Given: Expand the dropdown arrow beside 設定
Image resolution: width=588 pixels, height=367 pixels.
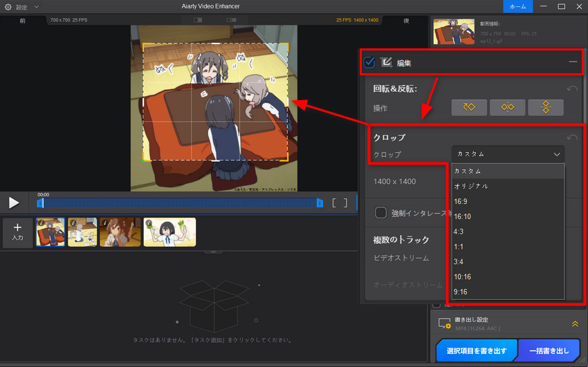Looking at the screenshot, I should pos(37,7).
